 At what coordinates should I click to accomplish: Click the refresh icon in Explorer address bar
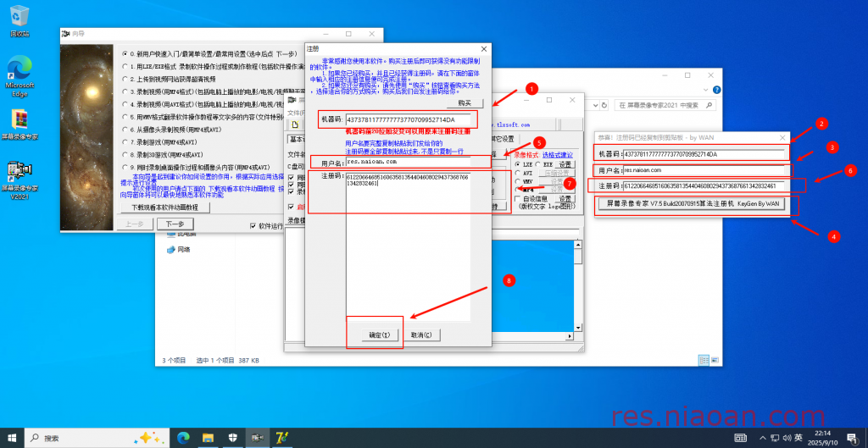click(x=604, y=105)
